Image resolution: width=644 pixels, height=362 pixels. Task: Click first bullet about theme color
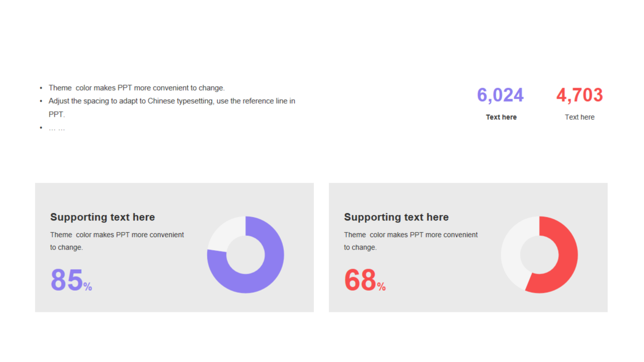[x=136, y=88]
